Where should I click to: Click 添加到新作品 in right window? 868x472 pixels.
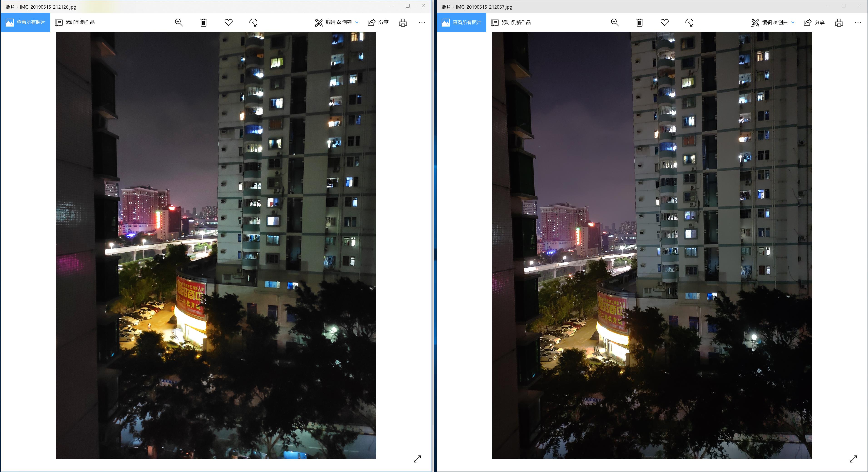[511, 22]
